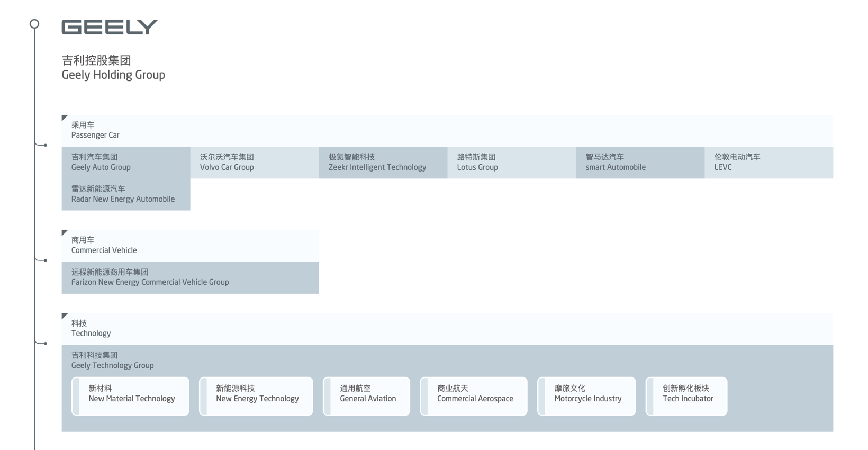
Task: Select the Motorcycle Industry card
Action: (x=586, y=396)
